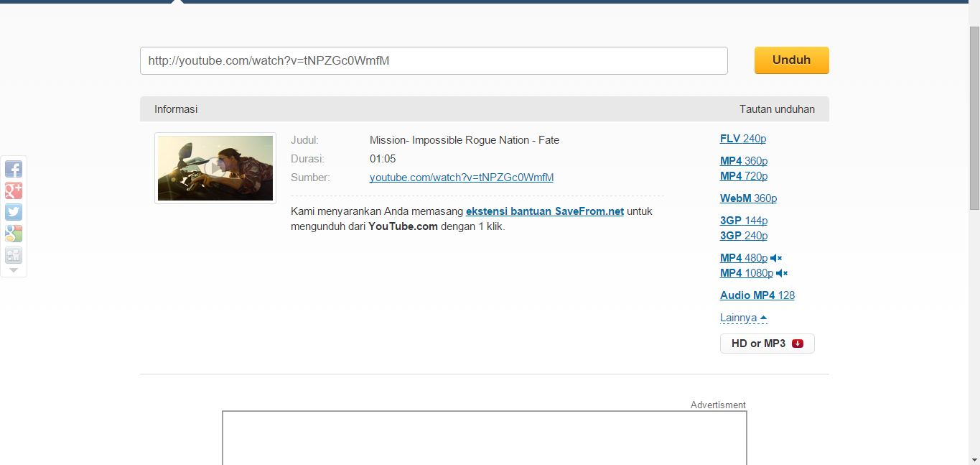This screenshot has height=465, width=980.
Task: Click the Tautan unduhan header label
Action: (777, 109)
